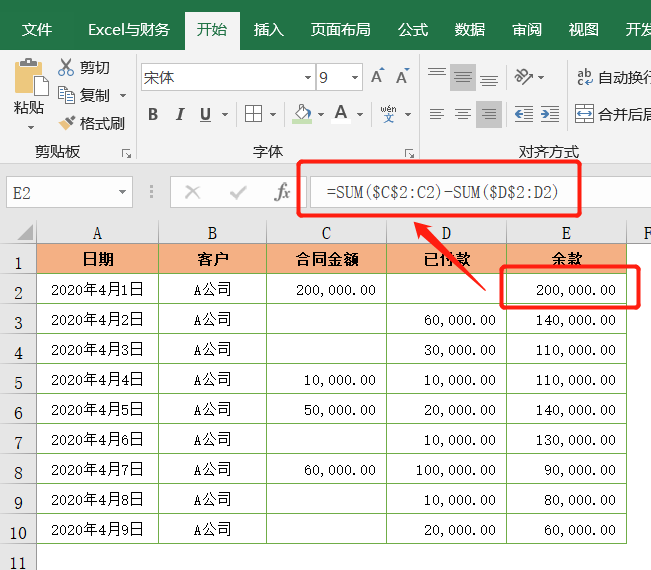Switch to 插入 tab

pyautogui.click(x=269, y=30)
